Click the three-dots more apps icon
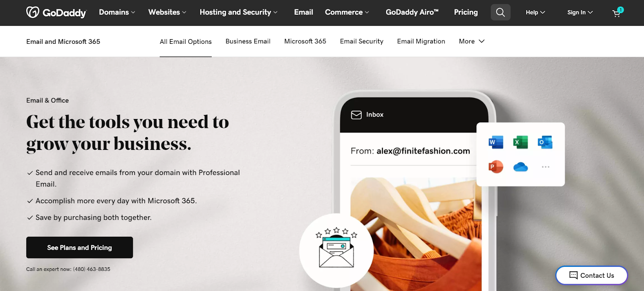Viewport: 644px width, 291px height. 545,167
